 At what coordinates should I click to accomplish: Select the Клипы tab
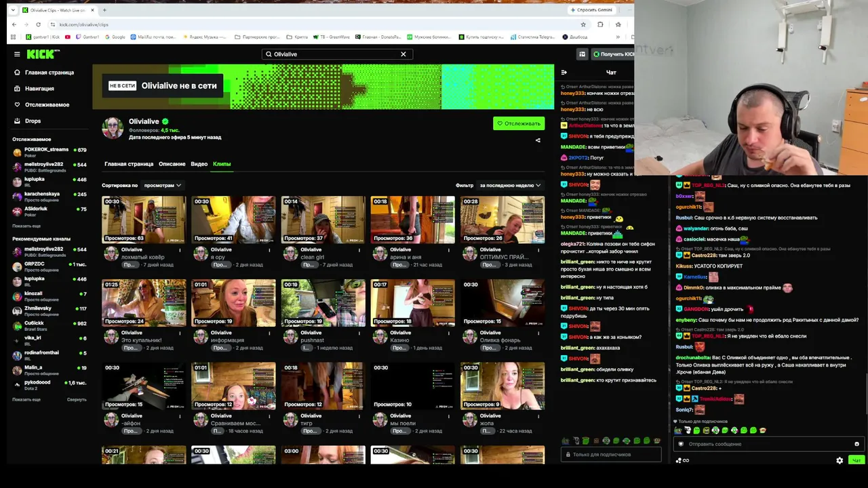coord(222,164)
